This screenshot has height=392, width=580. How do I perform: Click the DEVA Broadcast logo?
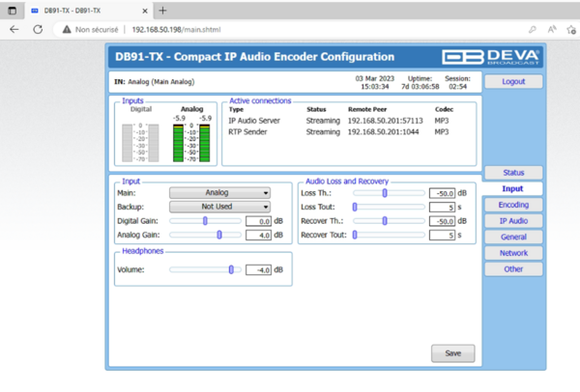[x=490, y=57]
